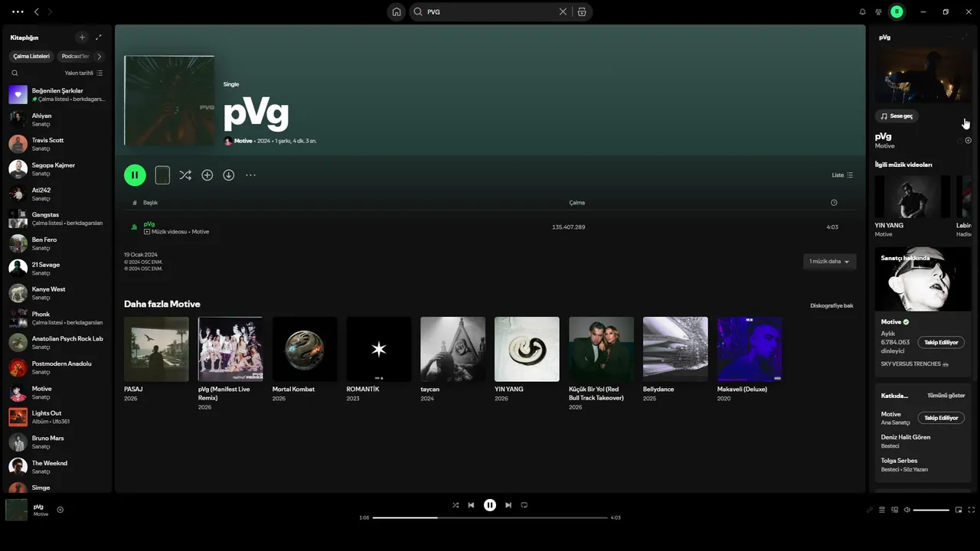
Task: Open Travis Scott in library
Action: point(57,144)
